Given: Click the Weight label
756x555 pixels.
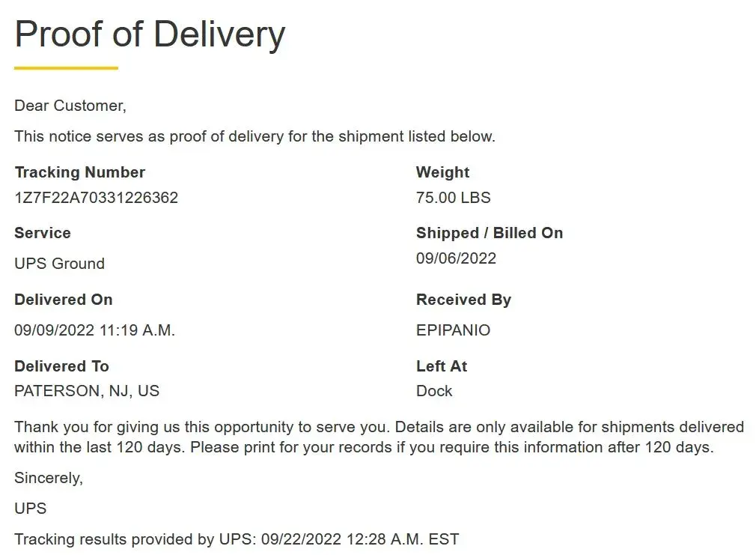Looking at the screenshot, I should click(442, 172).
